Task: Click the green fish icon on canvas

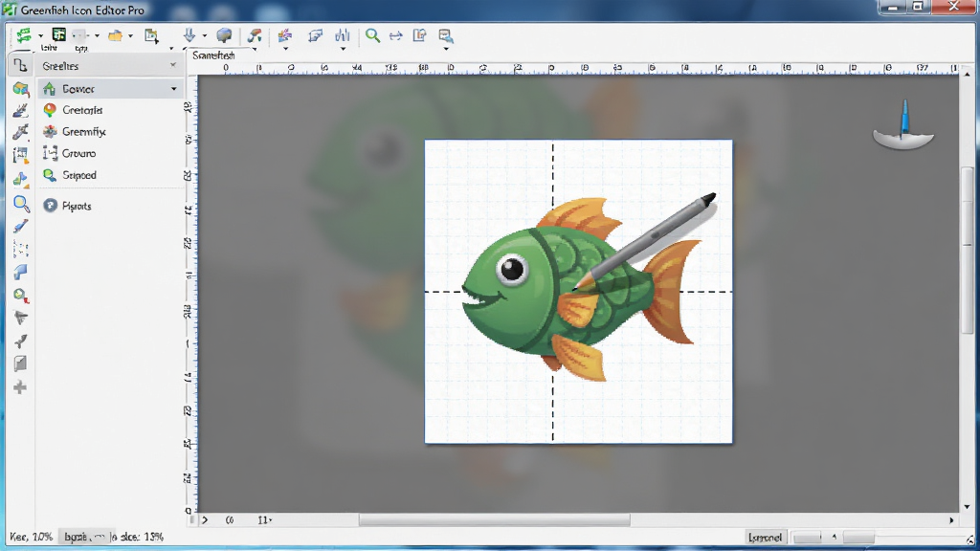Action: click(x=581, y=290)
